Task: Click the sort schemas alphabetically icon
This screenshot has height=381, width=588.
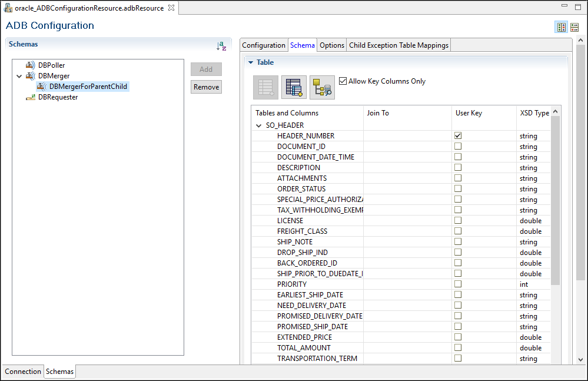Action: [221, 45]
